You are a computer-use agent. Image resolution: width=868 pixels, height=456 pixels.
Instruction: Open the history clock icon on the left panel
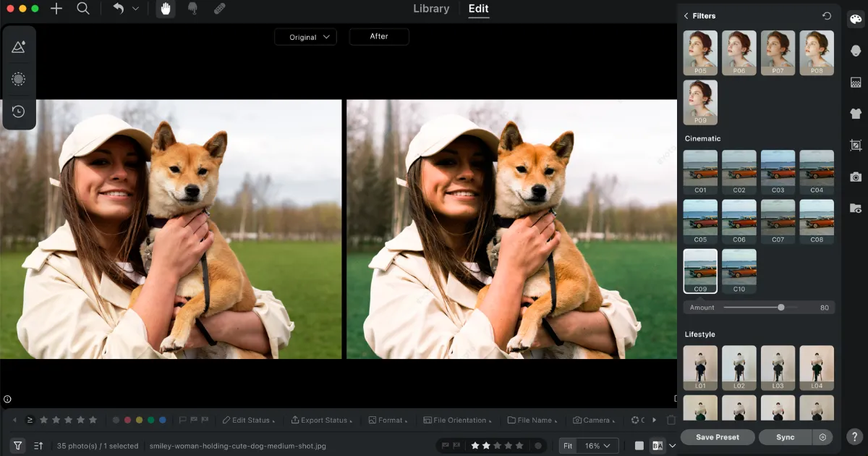(x=19, y=111)
